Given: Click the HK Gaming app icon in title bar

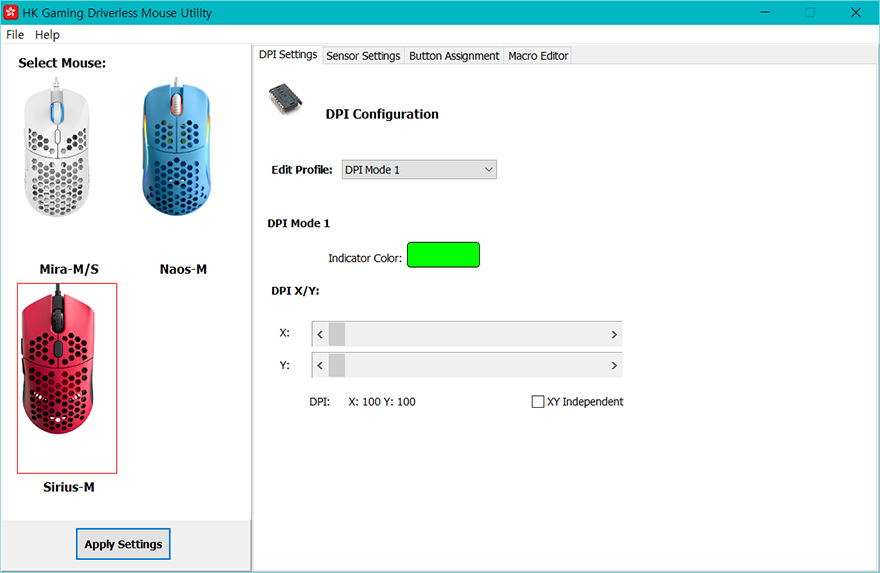Looking at the screenshot, I should pyautogui.click(x=11, y=12).
